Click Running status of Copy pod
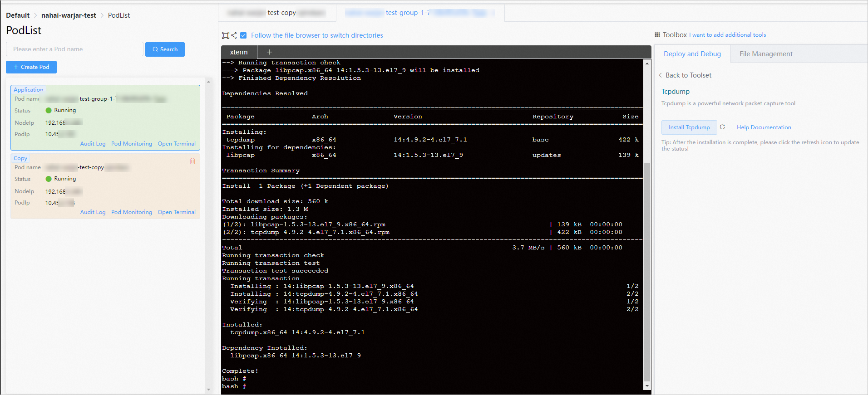Image resolution: width=868 pixels, height=395 pixels. [61, 179]
